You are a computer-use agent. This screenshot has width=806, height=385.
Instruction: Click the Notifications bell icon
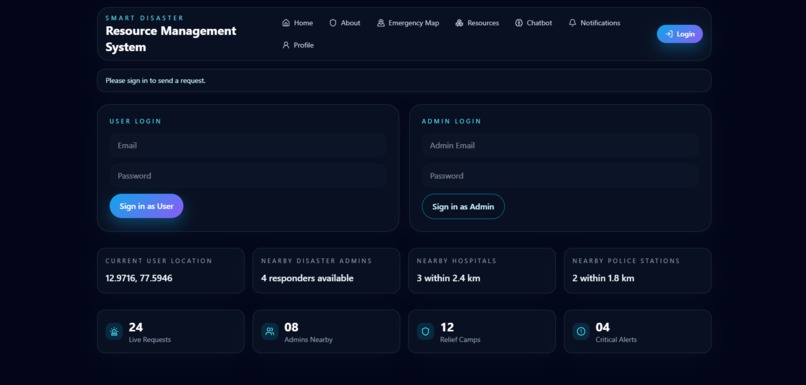tap(572, 23)
